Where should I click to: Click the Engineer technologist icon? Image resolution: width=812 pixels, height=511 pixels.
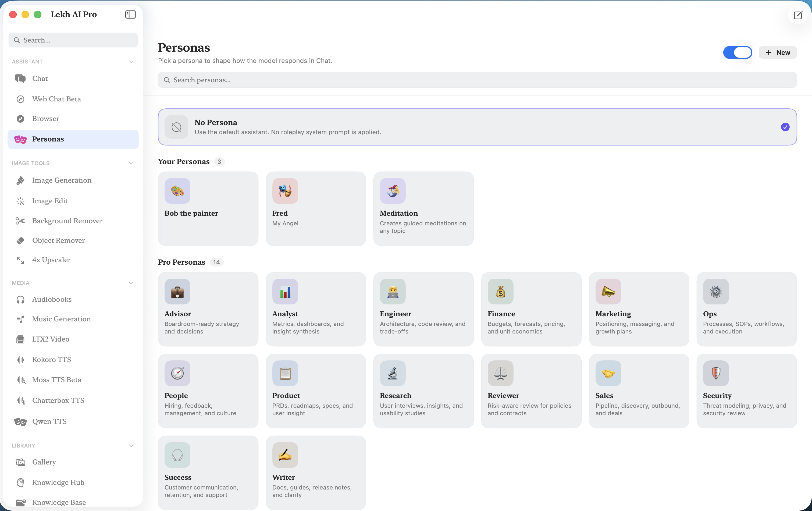pos(393,292)
